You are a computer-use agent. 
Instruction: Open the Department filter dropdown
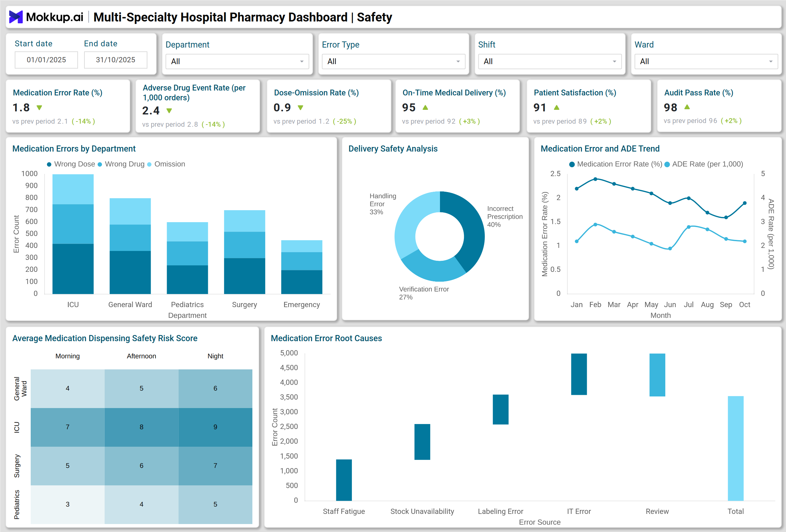click(x=237, y=62)
